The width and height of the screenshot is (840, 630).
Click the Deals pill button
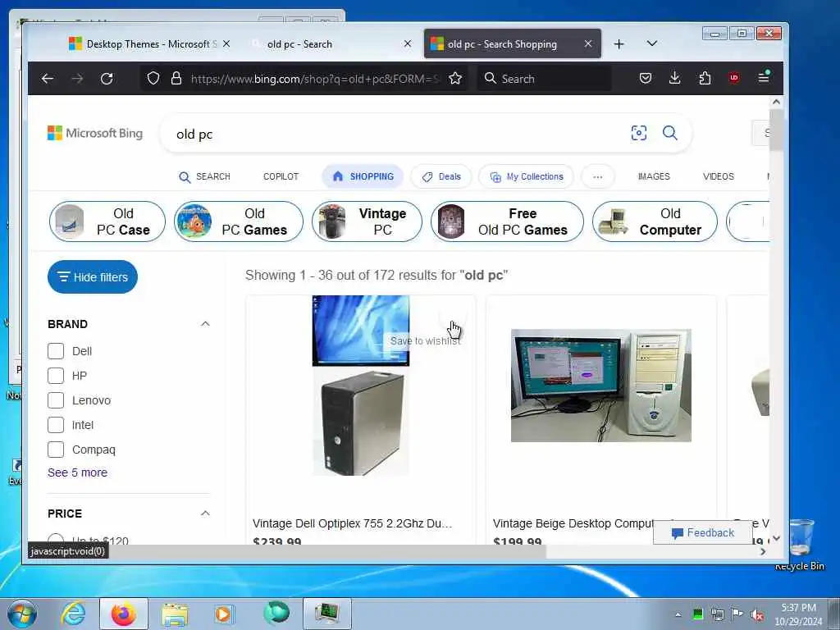[x=441, y=177]
